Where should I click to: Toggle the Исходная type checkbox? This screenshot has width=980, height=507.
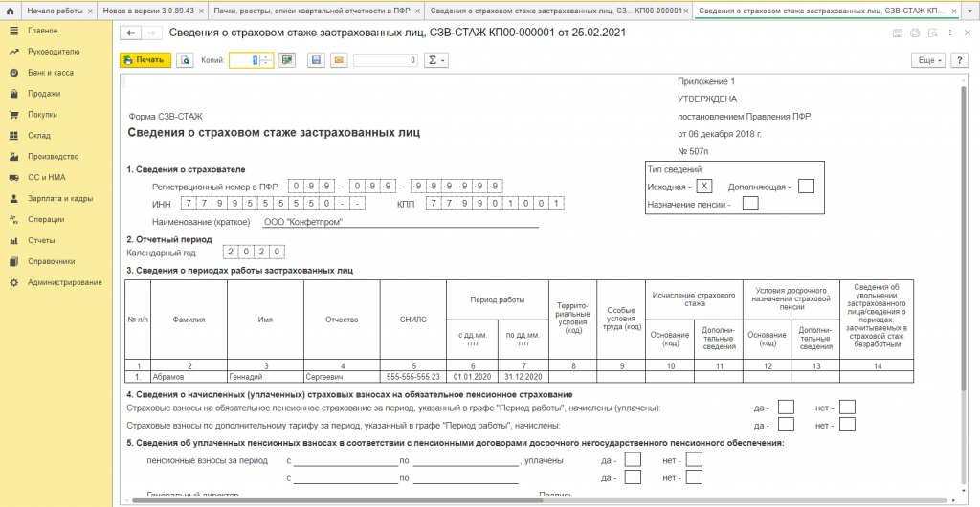[704, 186]
